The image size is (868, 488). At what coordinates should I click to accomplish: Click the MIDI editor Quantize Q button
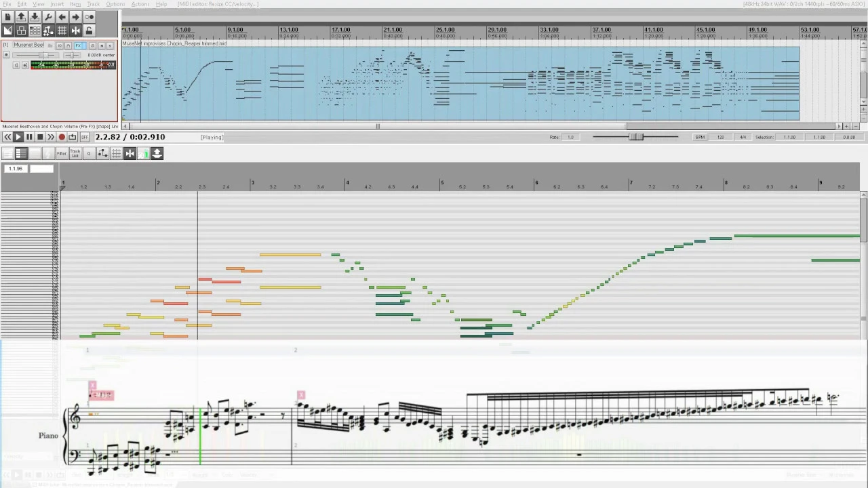89,153
